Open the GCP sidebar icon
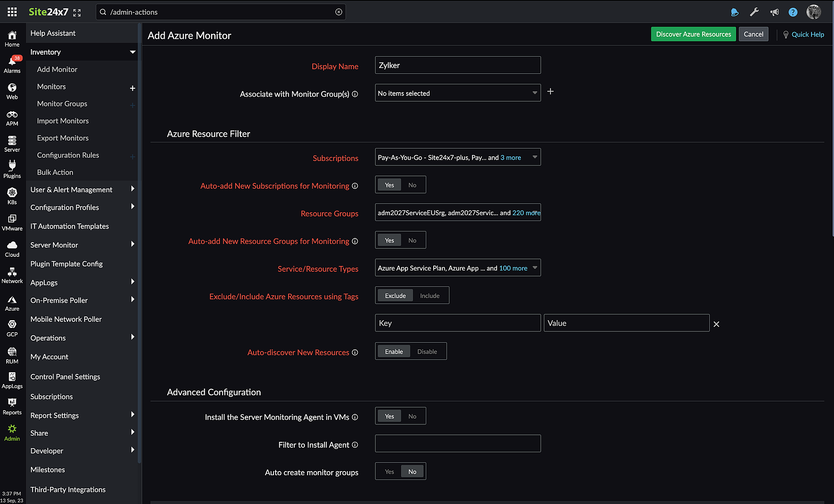This screenshot has width=834, height=504. [12, 328]
